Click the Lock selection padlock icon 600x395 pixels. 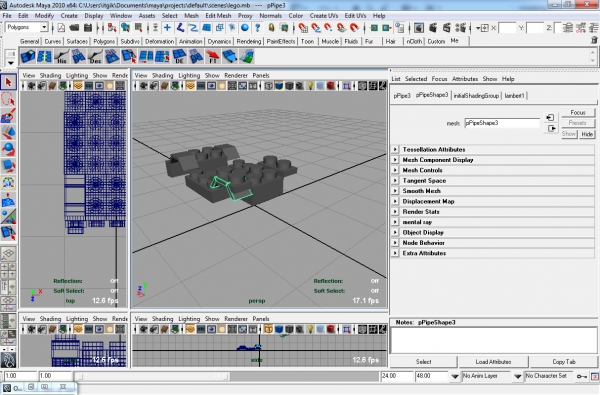click(271, 28)
